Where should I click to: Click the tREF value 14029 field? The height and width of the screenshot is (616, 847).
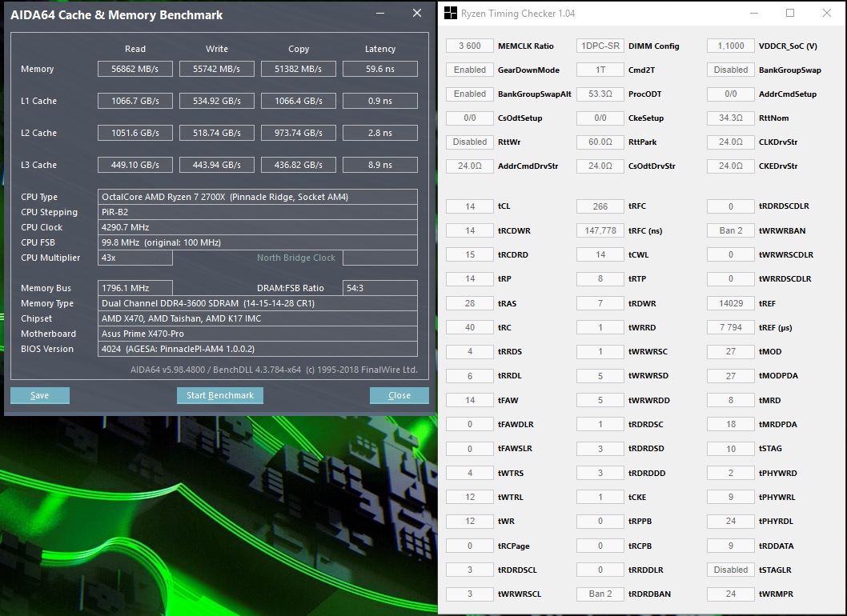730,303
